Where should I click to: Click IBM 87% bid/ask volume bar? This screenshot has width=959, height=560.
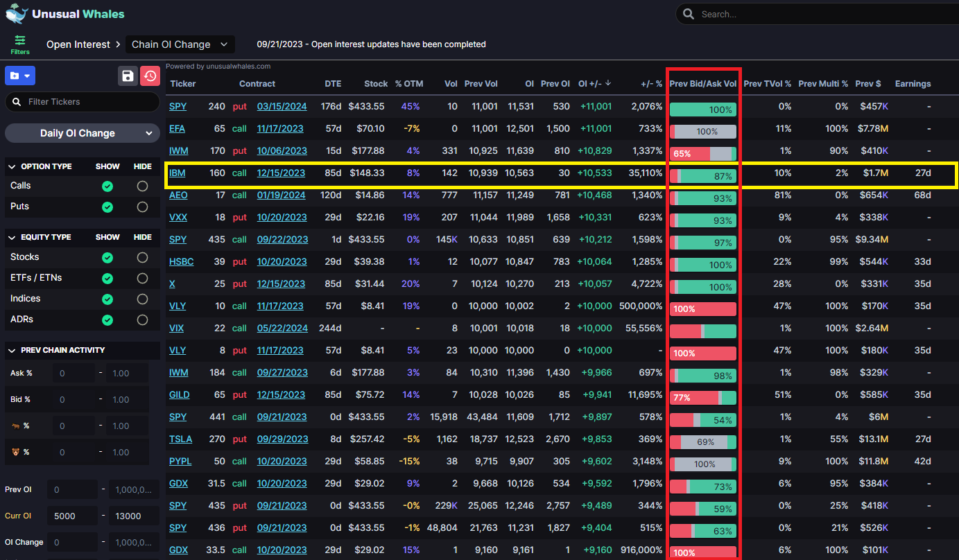coord(703,176)
